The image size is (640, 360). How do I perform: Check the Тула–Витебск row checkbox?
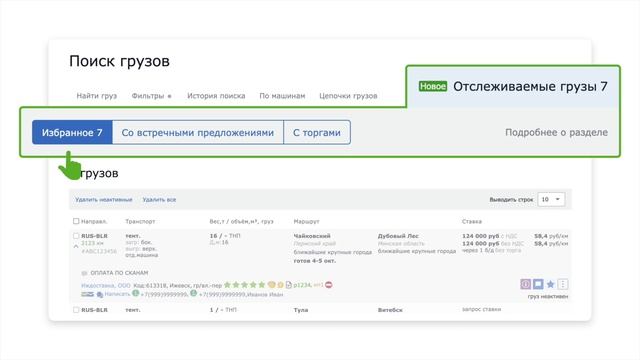pos(76,310)
